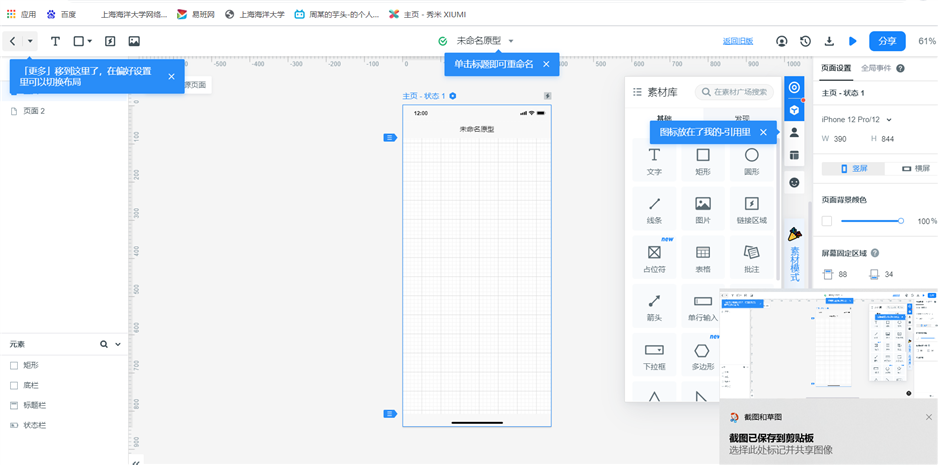Open the layout template tab in side strip
Image resolution: width=938 pixels, height=465 pixels.
tap(794, 155)
